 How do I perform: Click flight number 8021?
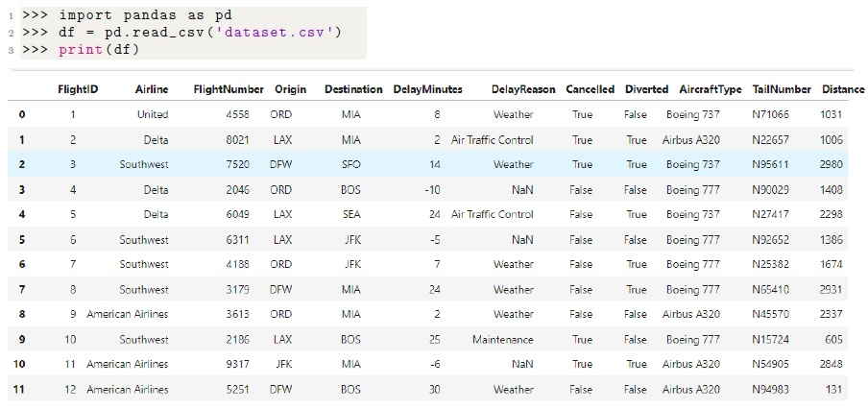click(x=238, y=140)
